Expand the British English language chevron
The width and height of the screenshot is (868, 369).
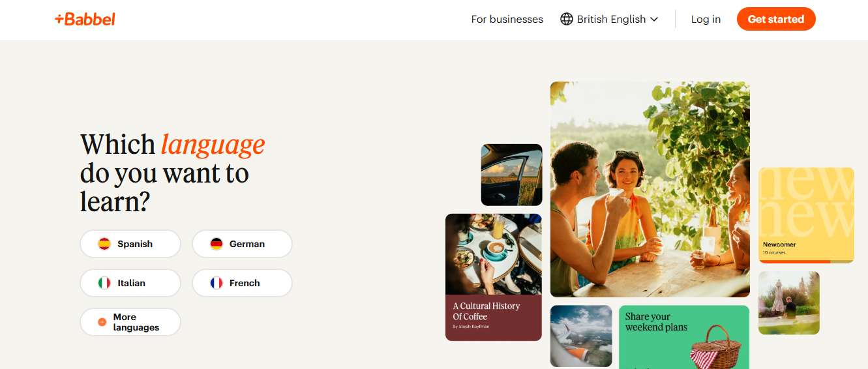click(x=654, y=20)
